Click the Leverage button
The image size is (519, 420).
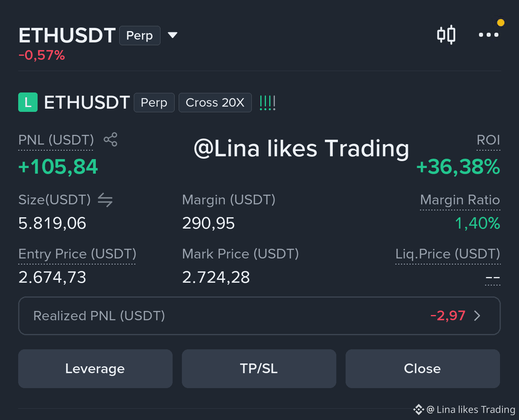tap(95, 369)
